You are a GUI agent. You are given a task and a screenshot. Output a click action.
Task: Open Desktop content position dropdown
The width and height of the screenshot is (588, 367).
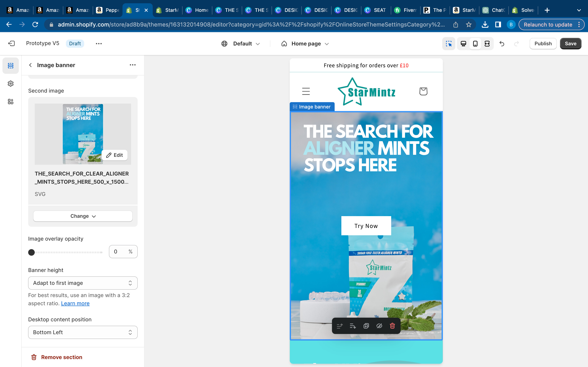pyautogui.click(x=83, y=332)
